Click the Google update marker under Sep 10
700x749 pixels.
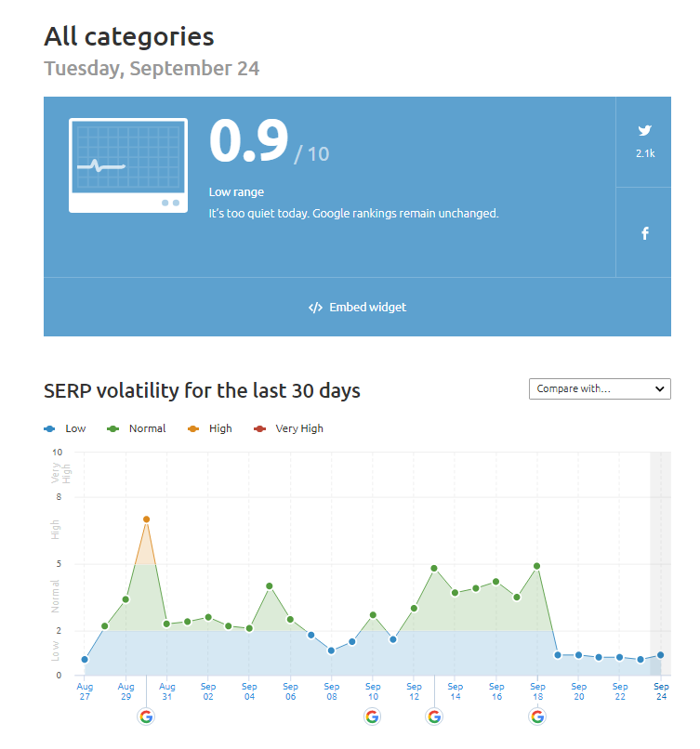tap(372, 716)
